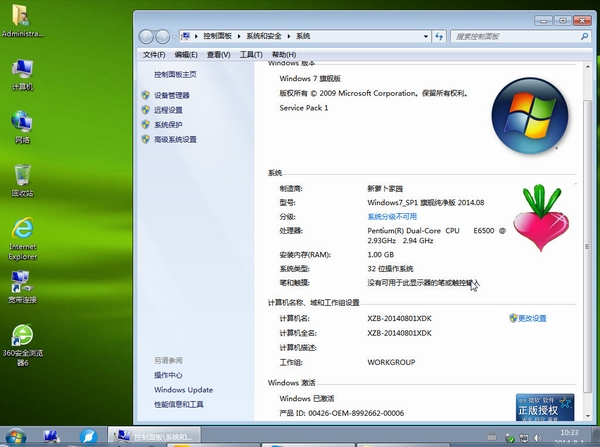600x447 pixels.
Task: Click 系统 breadcrumb segment
Action: click(303, 36)
